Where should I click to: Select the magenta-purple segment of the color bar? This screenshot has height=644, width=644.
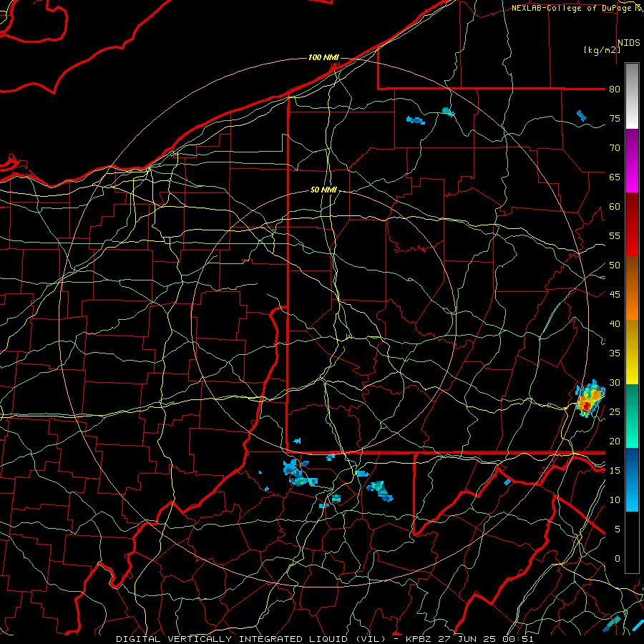pos(632,161)
